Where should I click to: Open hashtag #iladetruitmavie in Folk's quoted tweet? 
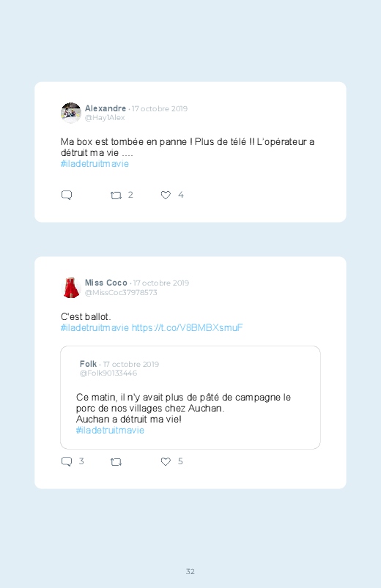[110, 430]
